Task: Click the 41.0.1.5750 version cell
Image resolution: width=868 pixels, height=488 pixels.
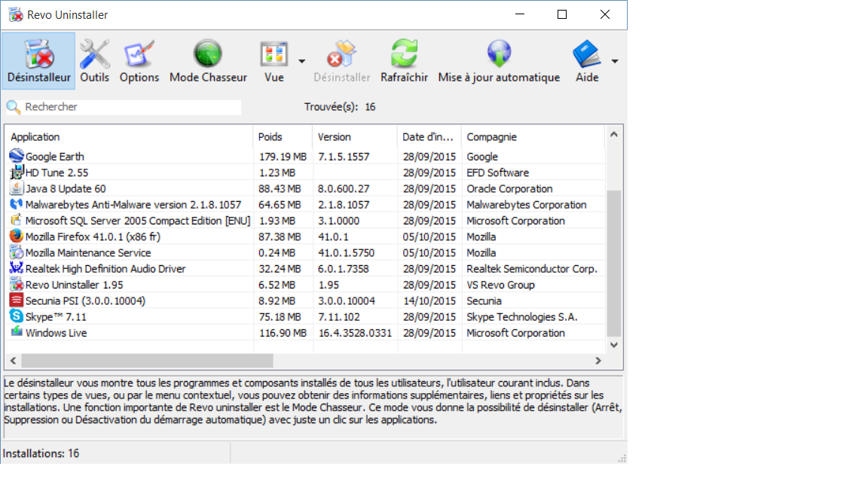Action: click(x=346, y=253)
